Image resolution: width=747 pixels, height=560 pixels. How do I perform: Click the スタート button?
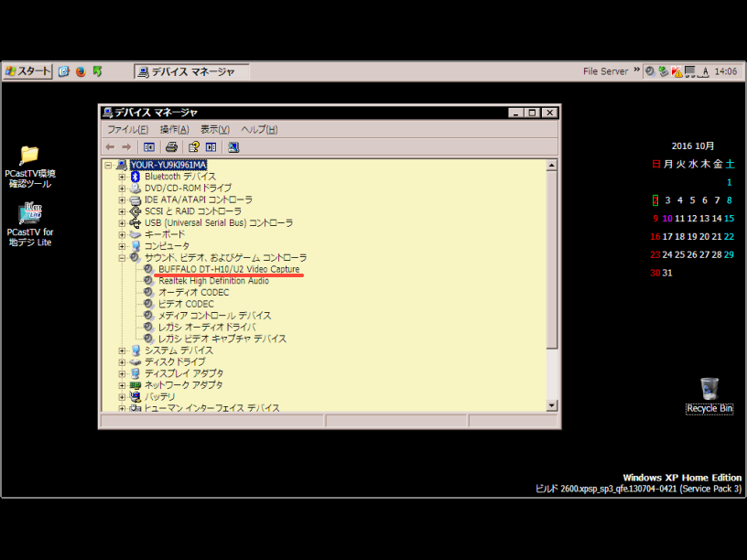point(27,71)
